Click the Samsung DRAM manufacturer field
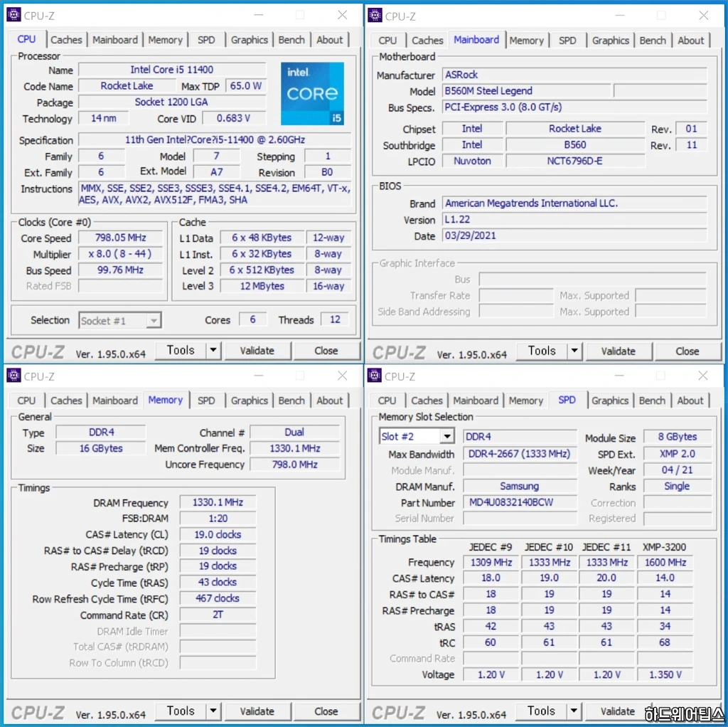Image resolution: width=728 pixels, height=727 pixels. [x=520, y=487]
